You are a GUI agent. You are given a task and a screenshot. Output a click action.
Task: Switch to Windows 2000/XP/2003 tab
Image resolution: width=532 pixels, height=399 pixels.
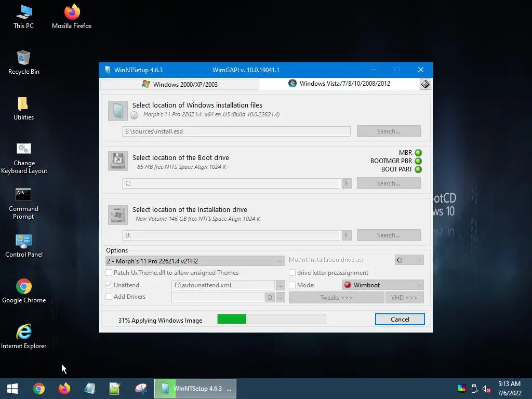(180, 84)
